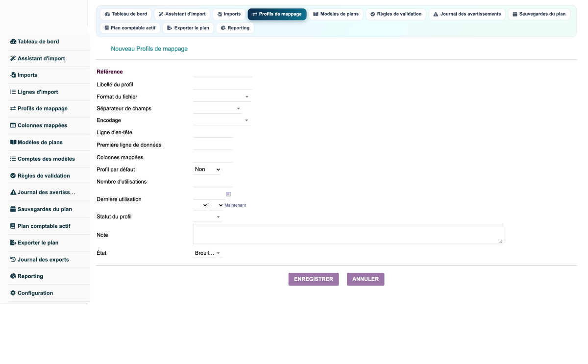Focus the Première ligne de données input
The height and width of the screenshot is (364, 588).
pyautogui.click(x=213, y=145)
